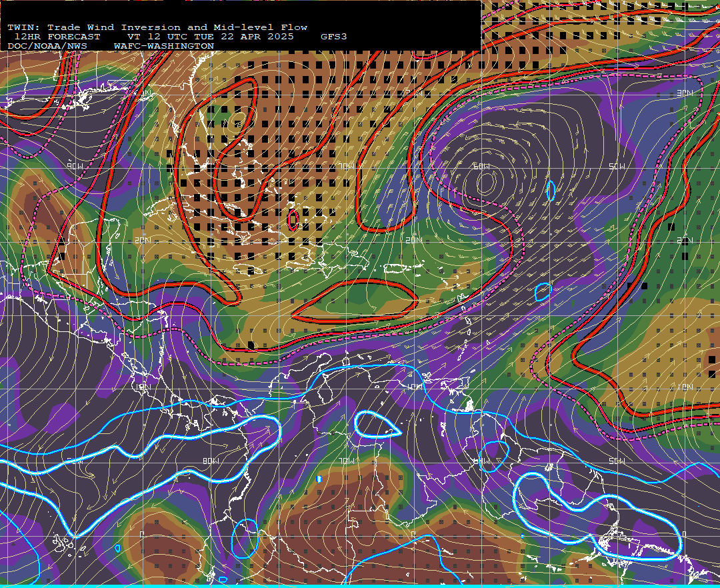Screen dimensions: 720x588
Task: Click the 'WAFC-WASHINGTON' header text
Action: pos(164,47)
